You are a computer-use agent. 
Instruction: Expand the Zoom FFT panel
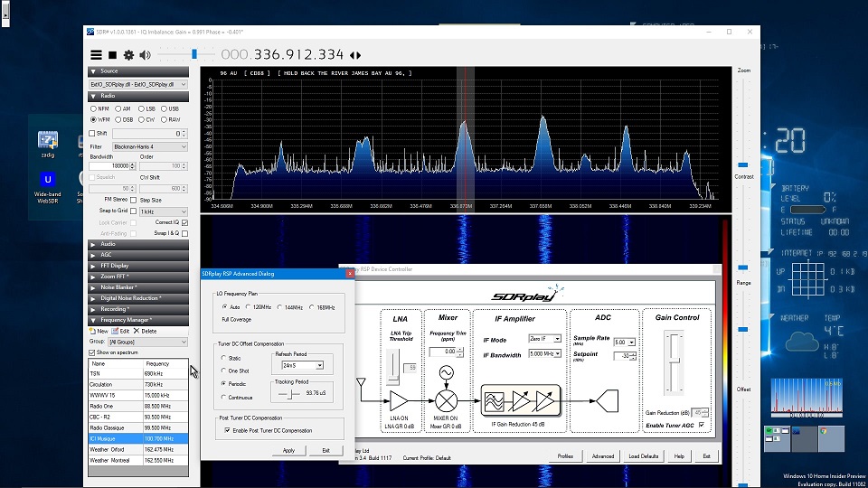pos(137,277)
